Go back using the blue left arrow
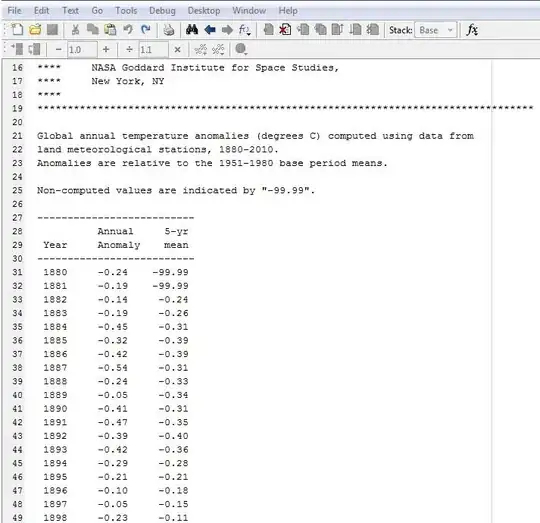 [x=210, y=30]
